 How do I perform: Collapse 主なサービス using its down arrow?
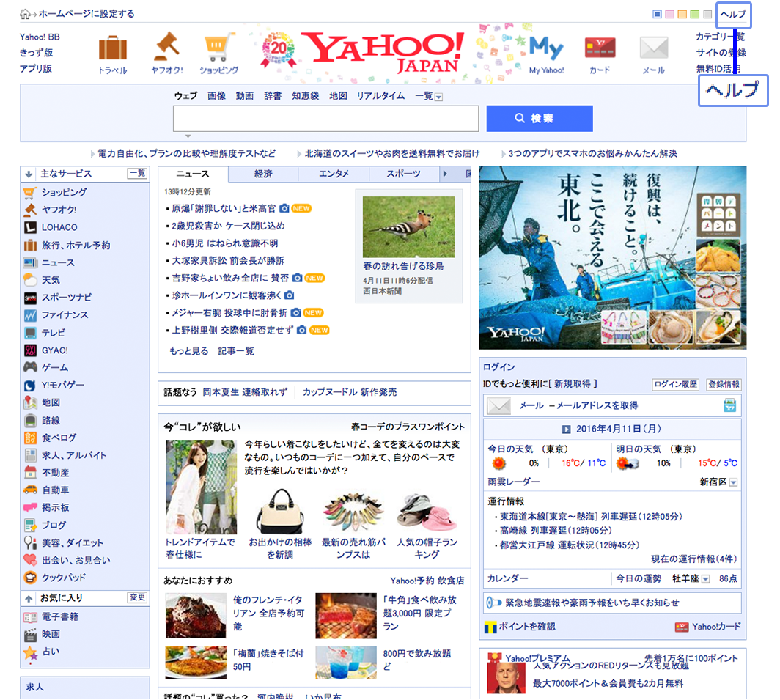point(29,174)
